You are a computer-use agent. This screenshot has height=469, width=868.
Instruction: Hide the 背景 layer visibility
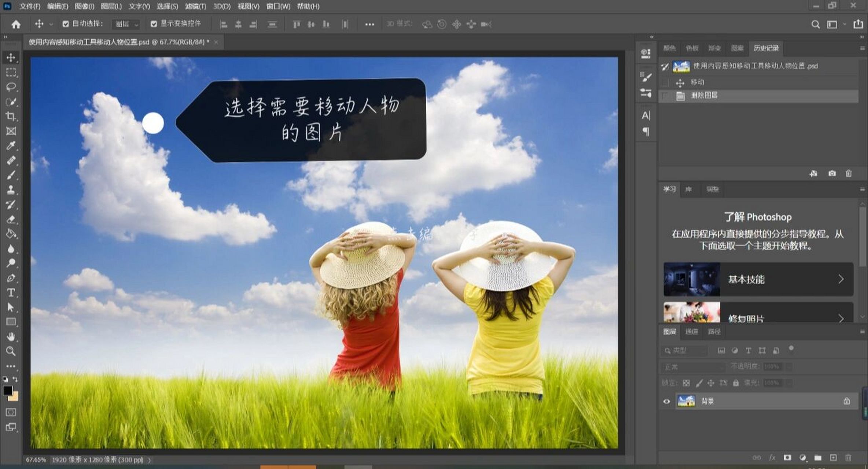(666, 401)
